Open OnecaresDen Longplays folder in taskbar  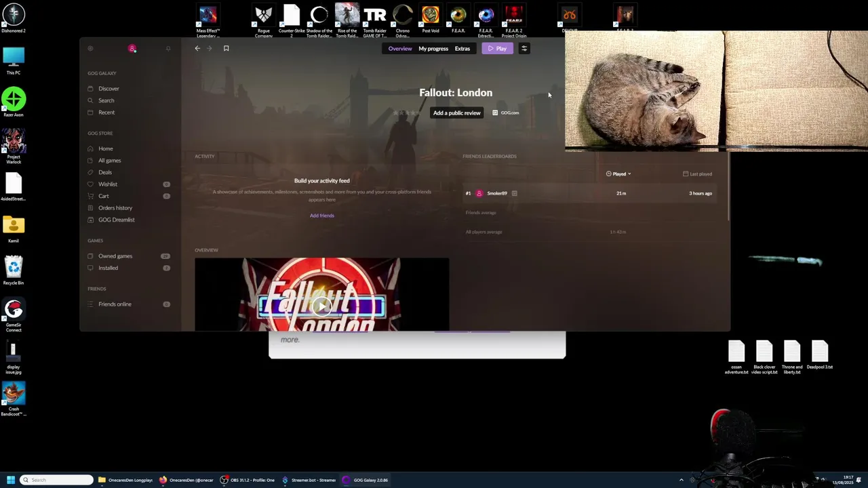(x=126, y=480)
